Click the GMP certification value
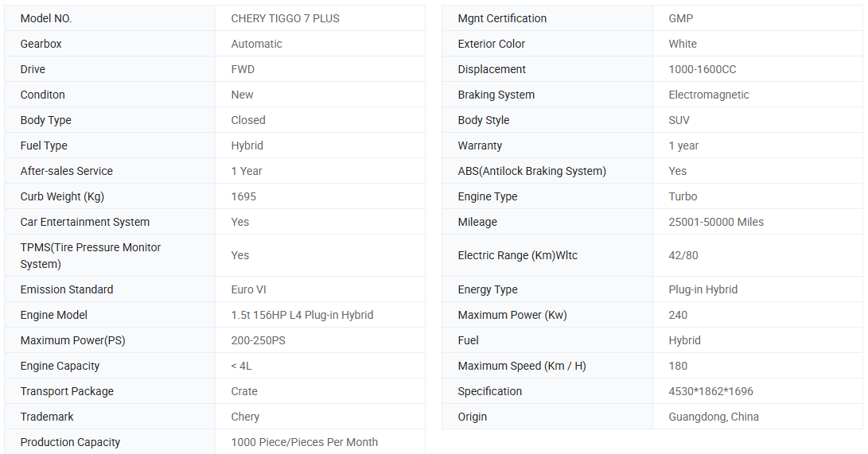The image size is (868, 454). 682,18
